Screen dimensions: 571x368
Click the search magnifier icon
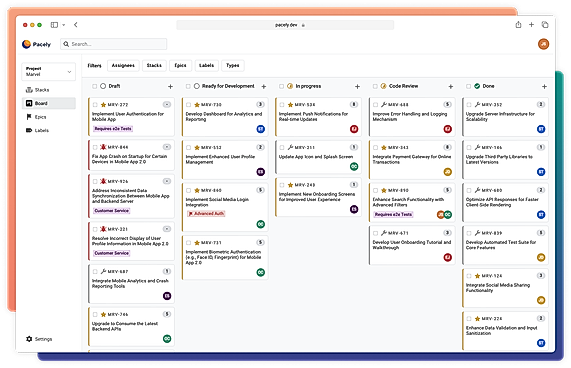tap(66, 44)
